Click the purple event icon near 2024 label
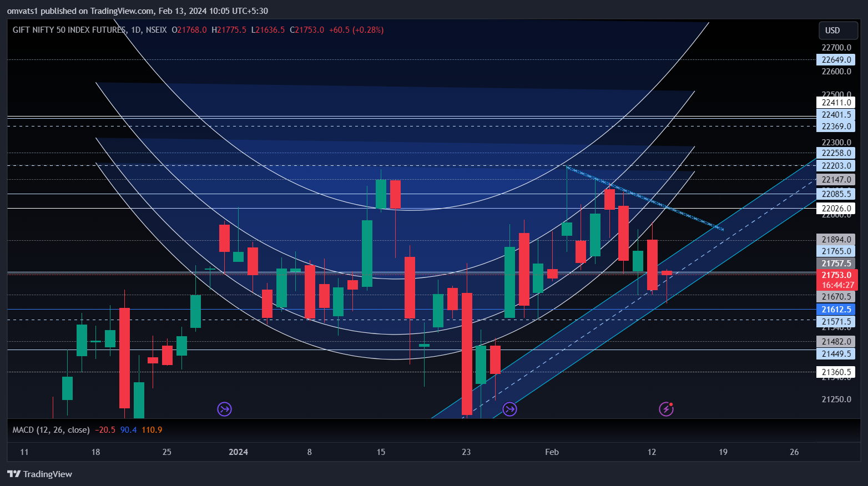Screen dimensions: 868x486 [224, 409]
